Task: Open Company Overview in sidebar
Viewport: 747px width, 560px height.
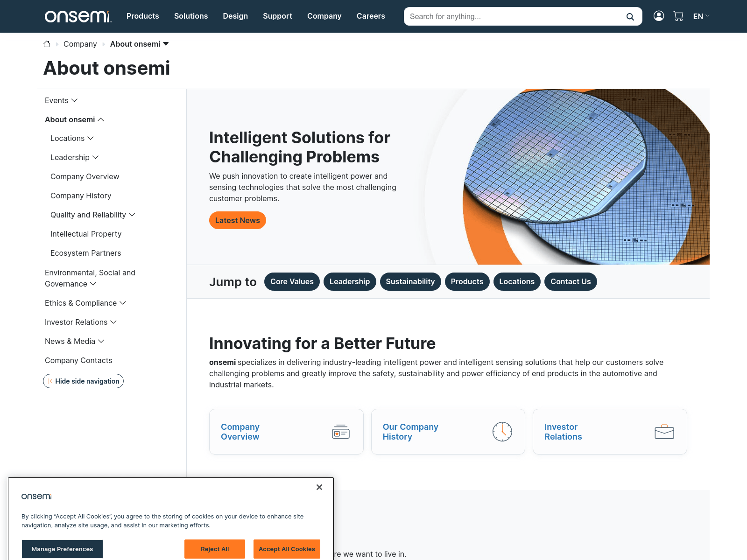Action: click(85, 176)
